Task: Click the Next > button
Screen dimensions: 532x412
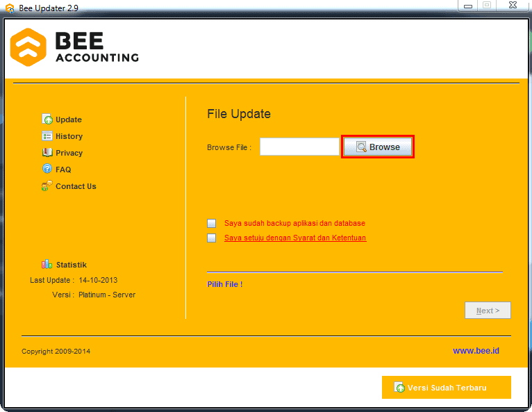Action: pyautogui.click(x=488, y=310)
